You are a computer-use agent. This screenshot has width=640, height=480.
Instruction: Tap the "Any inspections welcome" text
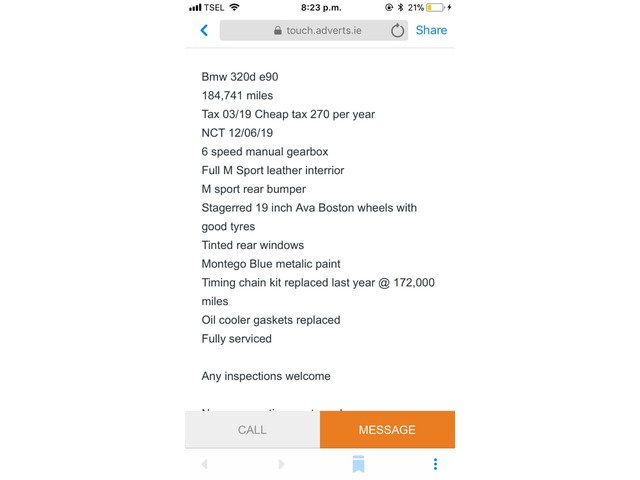coord(265,376)
